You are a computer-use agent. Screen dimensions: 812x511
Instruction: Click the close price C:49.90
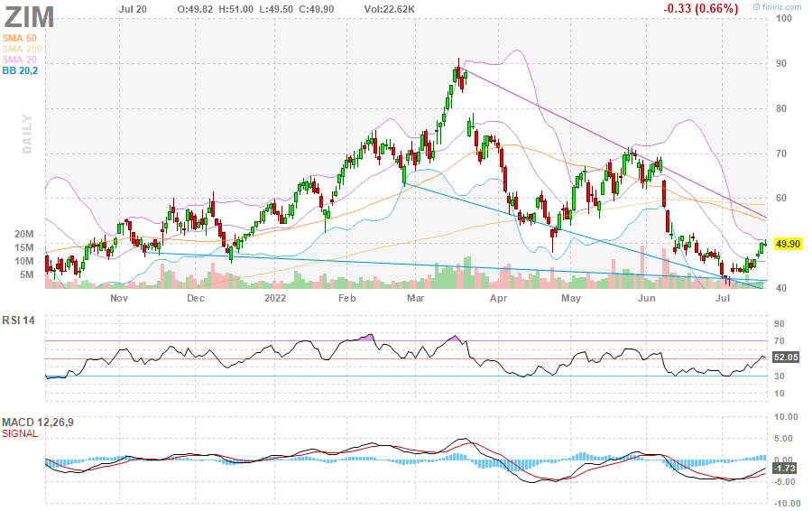tap(316, 9)
